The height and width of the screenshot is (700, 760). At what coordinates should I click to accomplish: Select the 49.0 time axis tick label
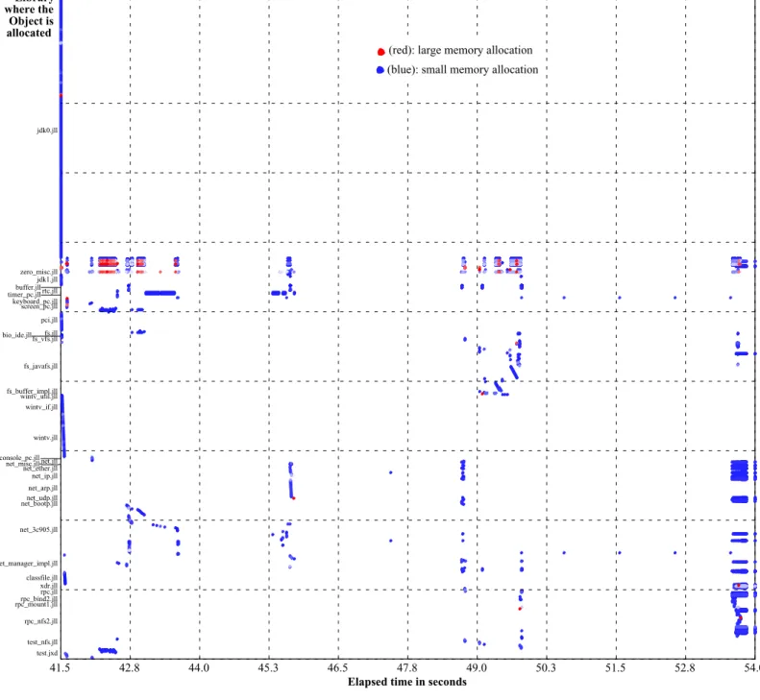(x=477, y=668)
